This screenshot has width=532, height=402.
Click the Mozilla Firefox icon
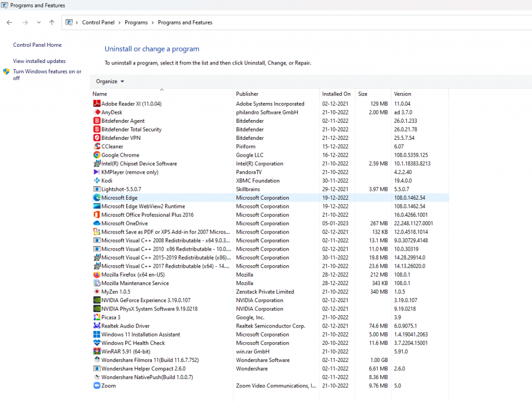tap(97, 275)
